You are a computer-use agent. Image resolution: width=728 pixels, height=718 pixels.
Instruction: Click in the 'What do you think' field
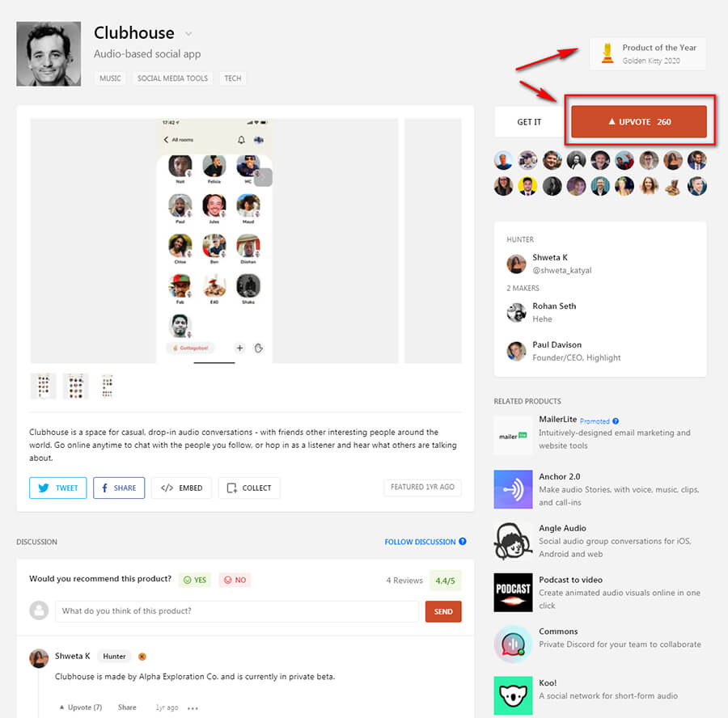(x=237, y=610)
